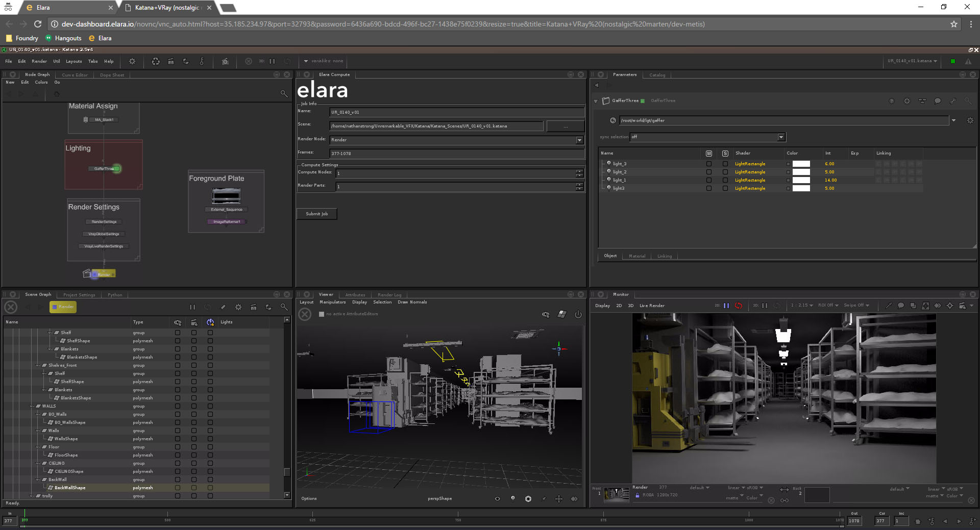Open the ROI Off dropdown in Monitor
980x530 pixels.
[828, 306]
